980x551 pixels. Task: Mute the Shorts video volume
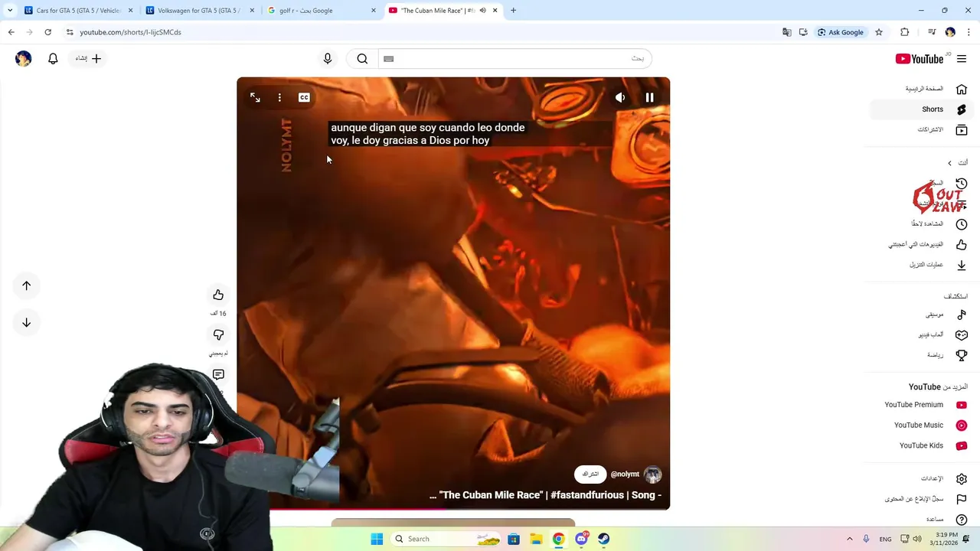point(620,98)
